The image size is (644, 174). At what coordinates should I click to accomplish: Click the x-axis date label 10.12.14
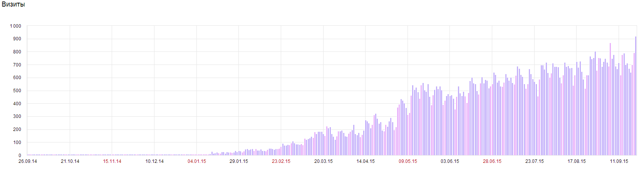click(x=154, y=161)
